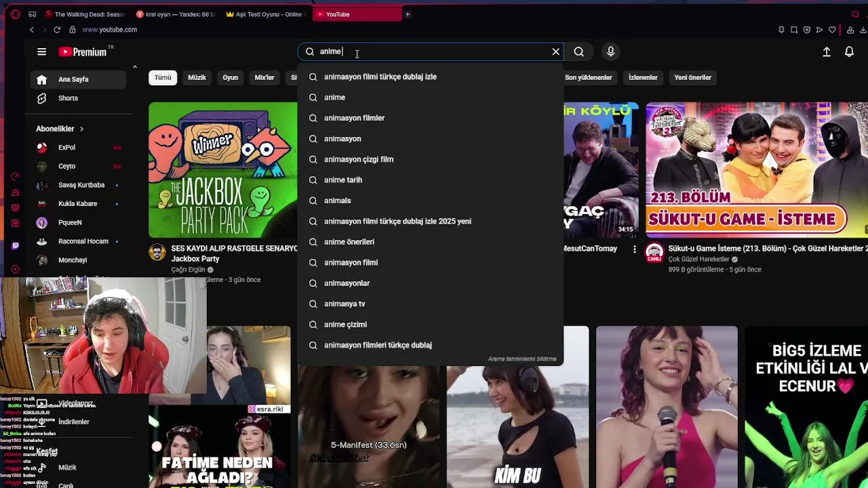The width and height of the screenshot is (868, 488).
Task: Open a new tab with the plus
Action: [x=408, y=14]
